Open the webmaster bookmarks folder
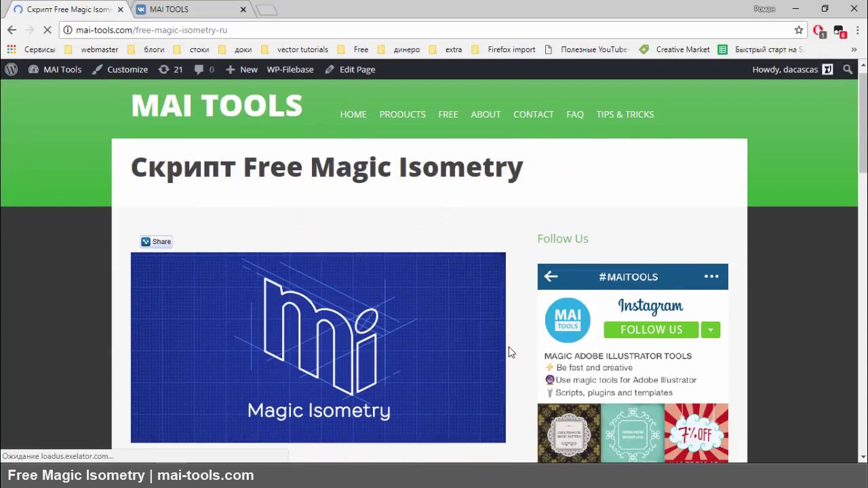Screen dimensions: 868x488 click(x=92, y=49)
